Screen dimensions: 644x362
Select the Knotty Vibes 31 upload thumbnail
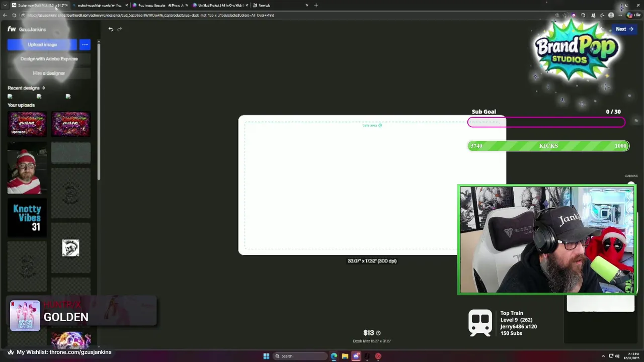[27, 217]
